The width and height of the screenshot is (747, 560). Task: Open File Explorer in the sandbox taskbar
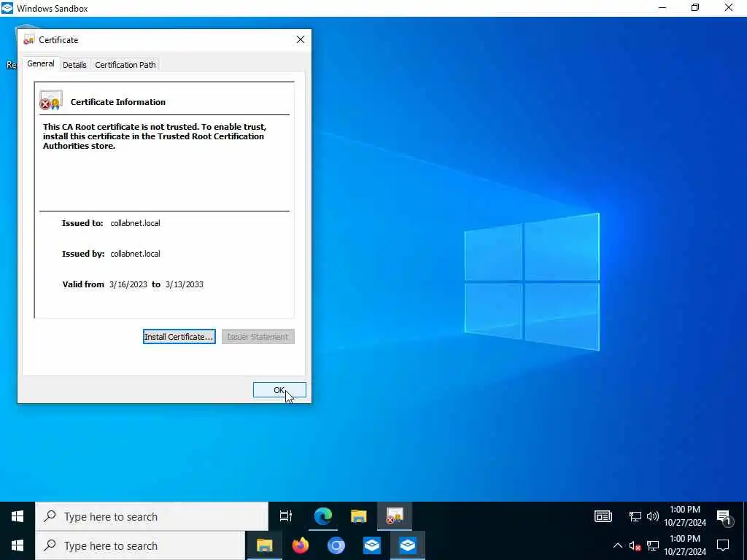click(359, 516)
